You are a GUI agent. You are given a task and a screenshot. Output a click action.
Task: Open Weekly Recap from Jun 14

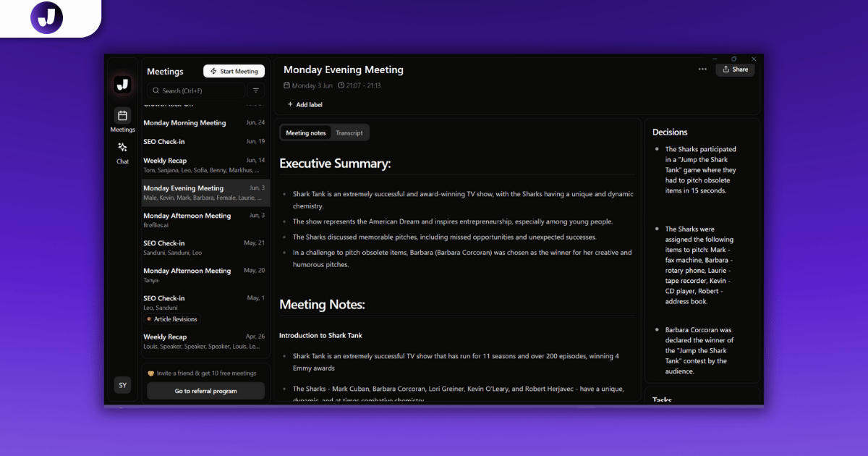(x=205, y=165)
